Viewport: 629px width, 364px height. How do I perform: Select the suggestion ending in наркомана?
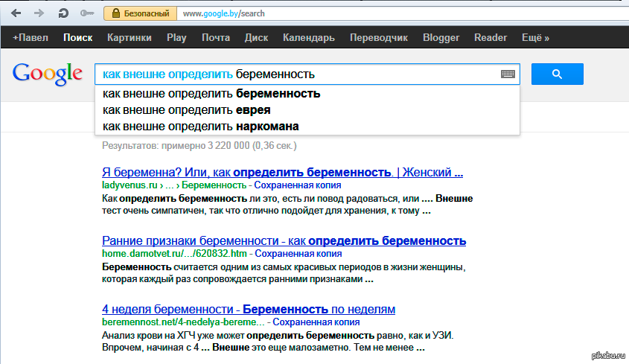point(200,127)
